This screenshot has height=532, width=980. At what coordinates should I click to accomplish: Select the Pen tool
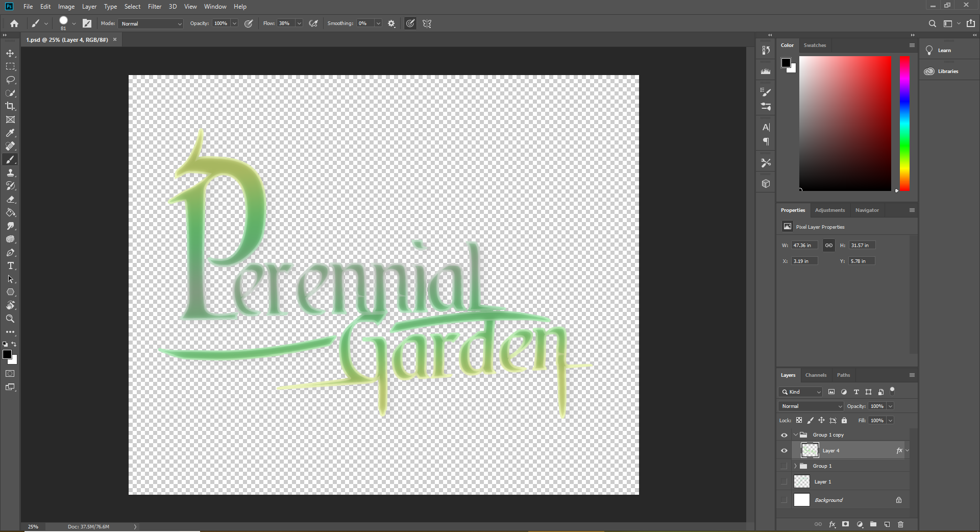coord(10,252)
